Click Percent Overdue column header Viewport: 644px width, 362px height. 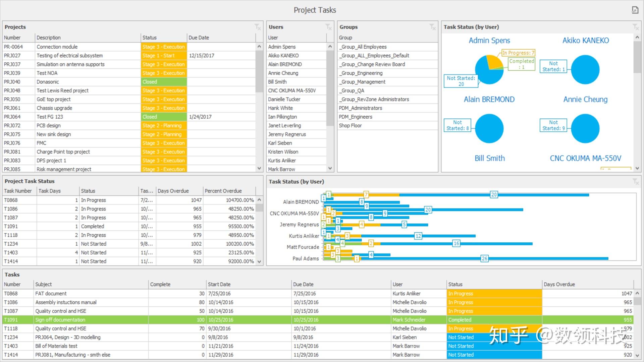[x=223, y=191]
